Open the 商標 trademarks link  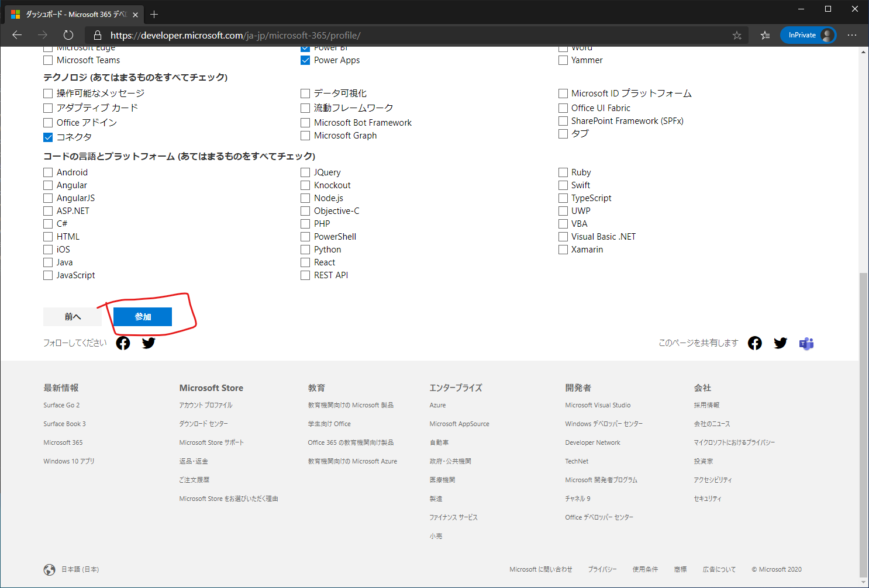(680, 569)
